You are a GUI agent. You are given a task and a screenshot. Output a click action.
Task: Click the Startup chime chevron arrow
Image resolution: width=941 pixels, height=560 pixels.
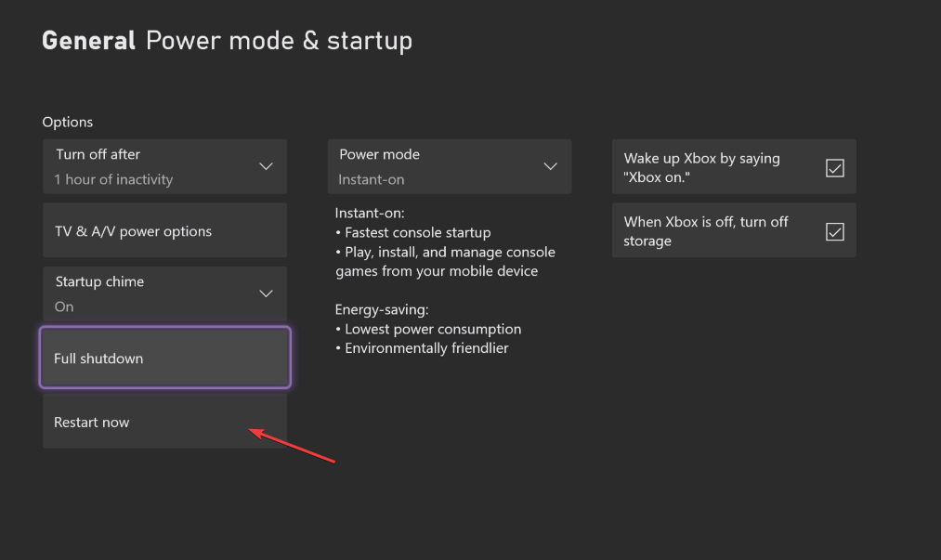pyautogui.click(x=266, y=293)
